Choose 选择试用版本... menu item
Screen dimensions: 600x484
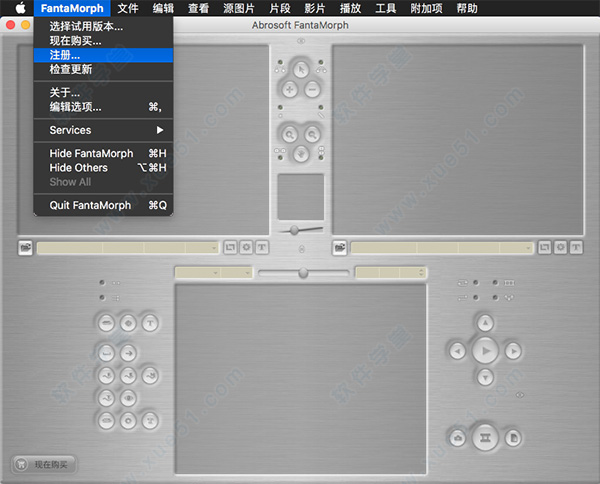coord(103,26)
